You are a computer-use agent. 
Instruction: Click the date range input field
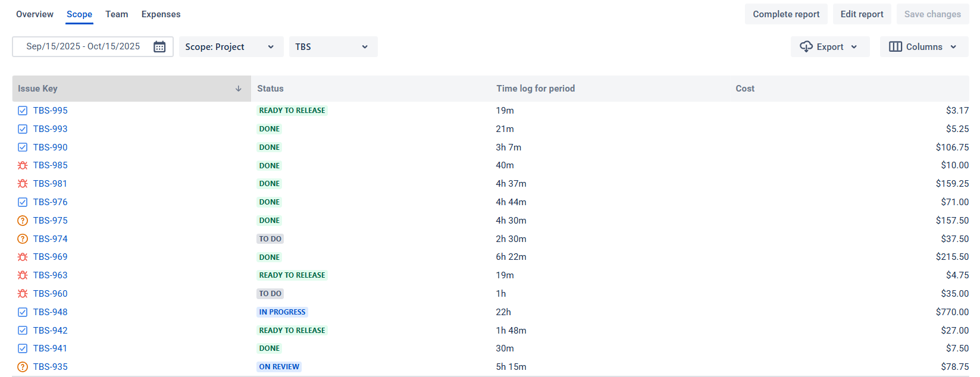click(93, 46)
